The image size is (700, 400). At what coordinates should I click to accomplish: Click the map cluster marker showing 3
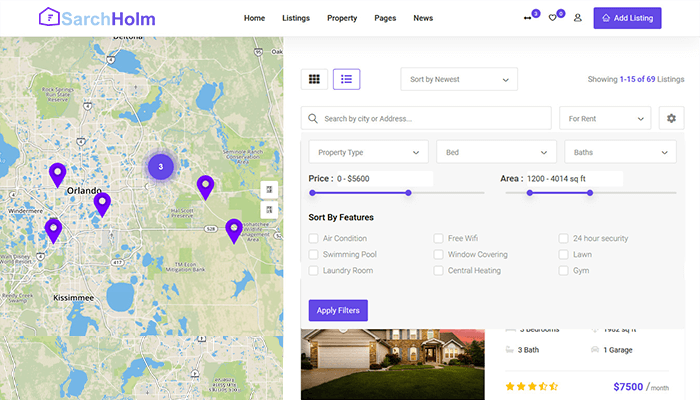pos(161,166)
